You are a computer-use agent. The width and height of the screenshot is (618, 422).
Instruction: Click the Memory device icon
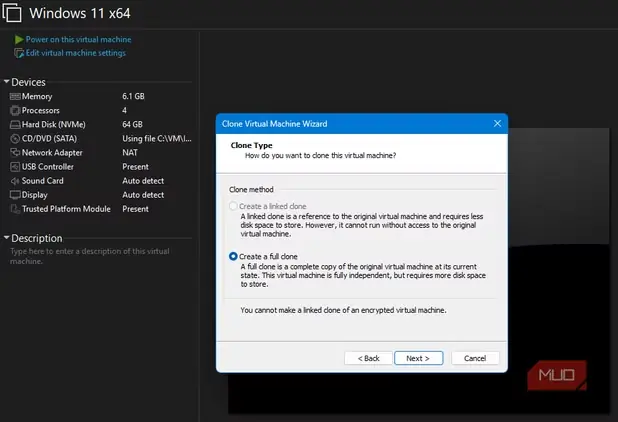pyautogui.click(x=15, y=97)
